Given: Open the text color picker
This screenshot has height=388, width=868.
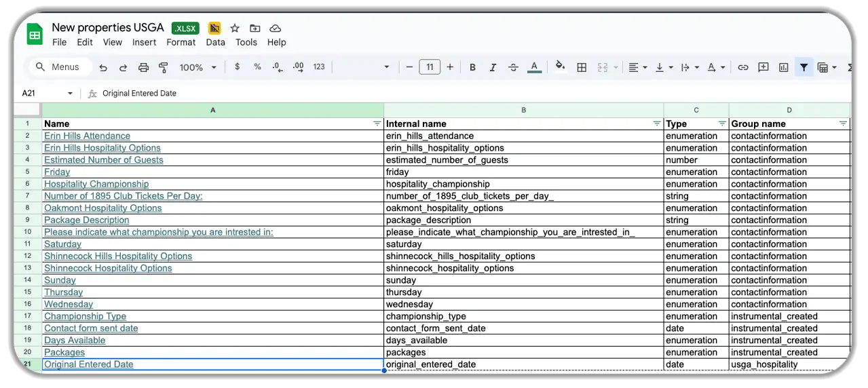Looking at the screenshot, I should pyautogui.click(x=534, y=67).
